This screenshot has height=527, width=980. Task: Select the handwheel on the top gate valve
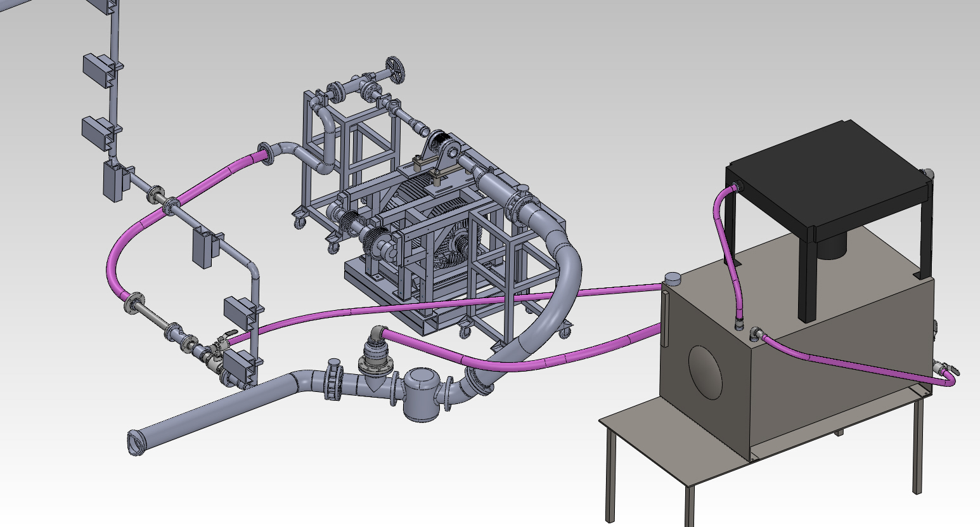396,70
